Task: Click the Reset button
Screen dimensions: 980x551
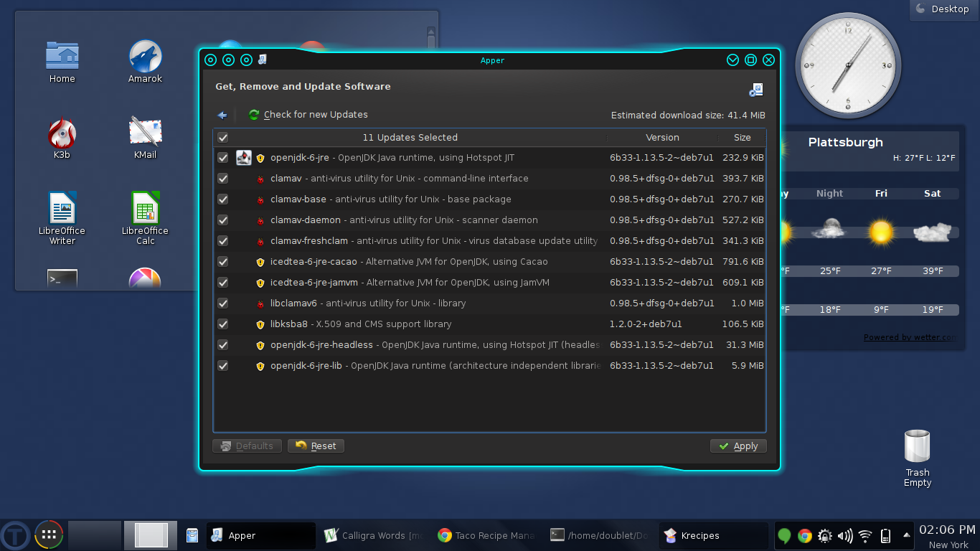Action: 316,446
